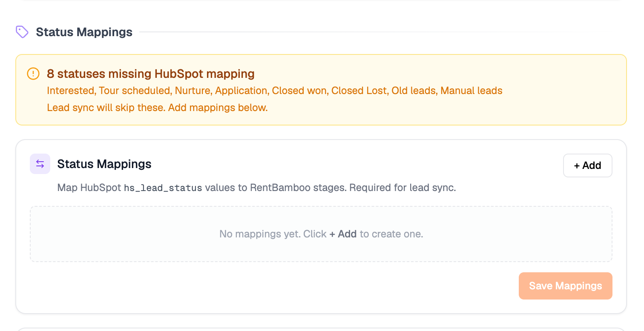Add a new status mapping with + Add button

[x=587, y=165]
